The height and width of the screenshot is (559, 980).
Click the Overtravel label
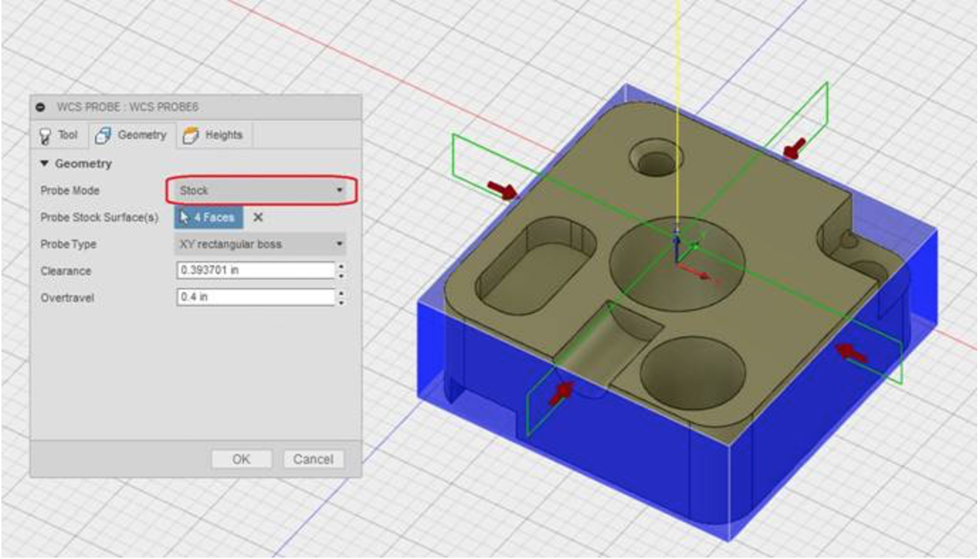point(67,297)
